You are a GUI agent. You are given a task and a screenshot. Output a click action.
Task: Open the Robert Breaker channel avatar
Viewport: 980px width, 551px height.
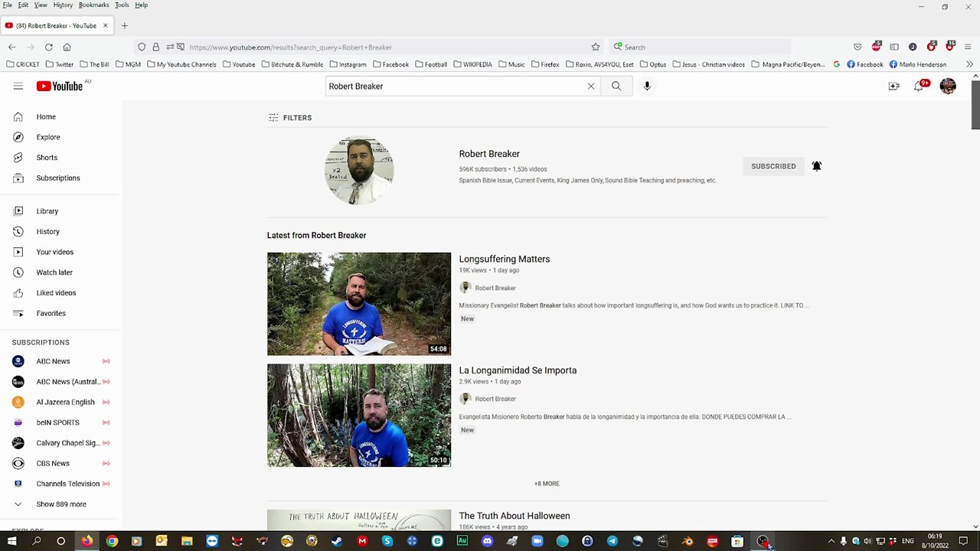tap(359, 171)
